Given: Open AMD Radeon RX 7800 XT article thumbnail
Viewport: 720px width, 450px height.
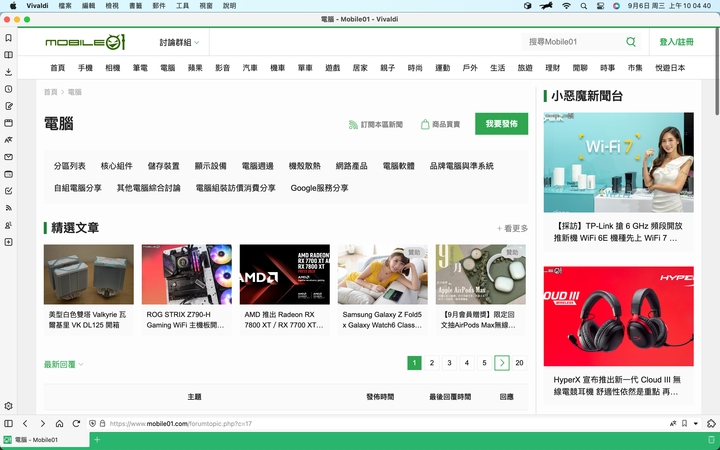Looking at the screenshot, I should pos(285,274).
